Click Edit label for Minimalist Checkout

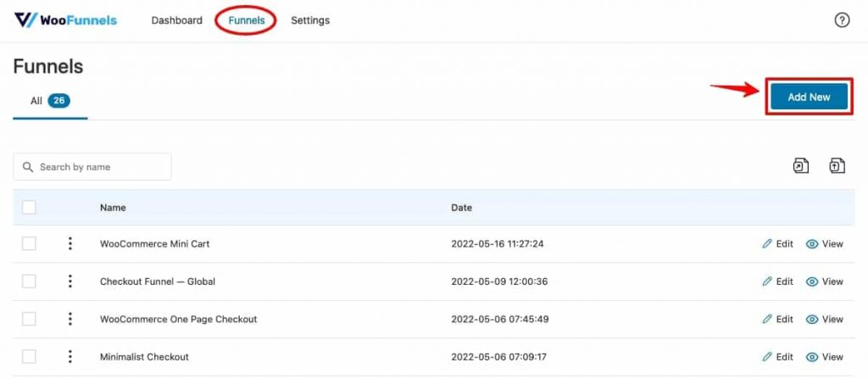coord(784,357)
